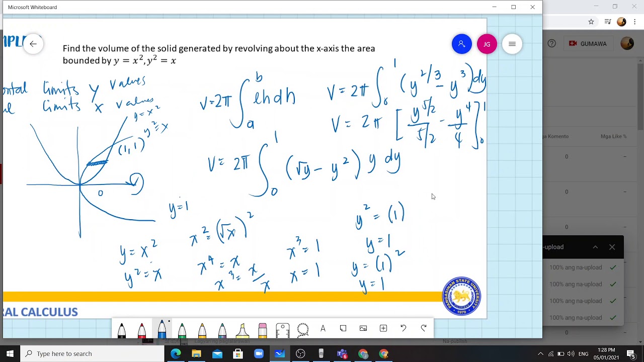The image size is (644, 362).
Task: Redo the last stroke
Action: click(x=424, y=328)
